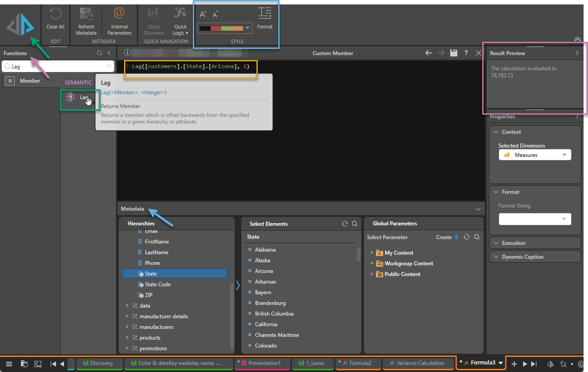The image size is (588, 372).
Task: Switch to the Formula2 tab
Action: [x=358, y=363]
